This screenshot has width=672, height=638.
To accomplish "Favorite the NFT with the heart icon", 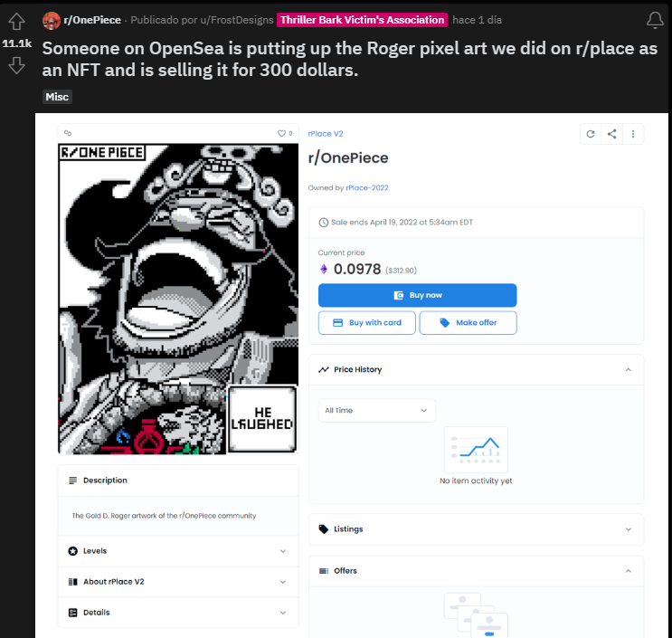I will [281, 133].
